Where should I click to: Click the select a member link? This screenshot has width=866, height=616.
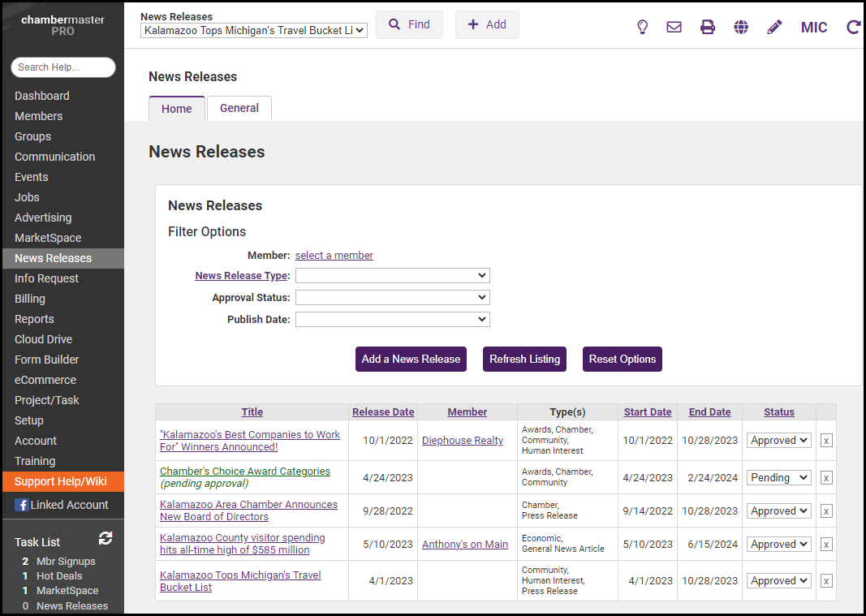[x=334, y=255]
